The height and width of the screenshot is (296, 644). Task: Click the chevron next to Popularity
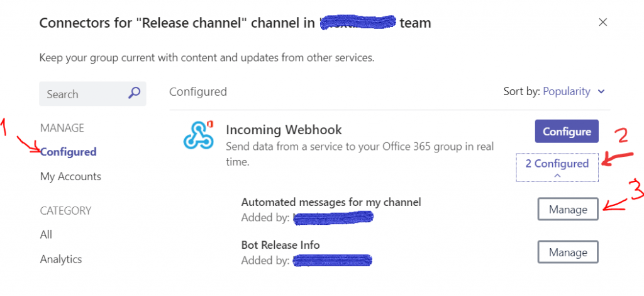[x=601, y=92]
